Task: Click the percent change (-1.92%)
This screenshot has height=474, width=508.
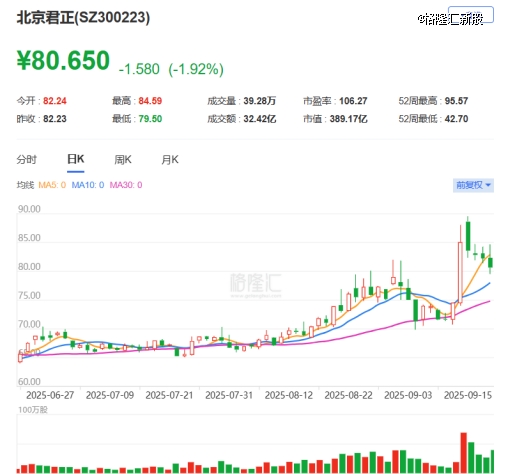Action: (196, 69)
